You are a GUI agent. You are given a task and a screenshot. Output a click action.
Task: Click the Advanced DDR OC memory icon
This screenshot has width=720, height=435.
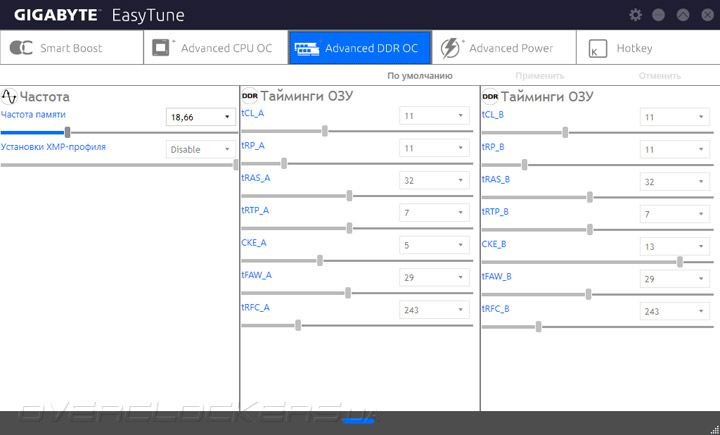coord(307,48)
